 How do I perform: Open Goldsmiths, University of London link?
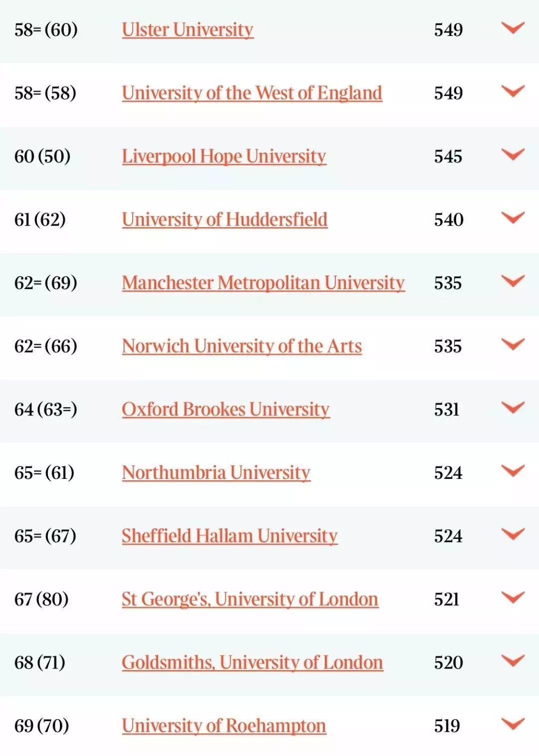click(x=252, y=663)
